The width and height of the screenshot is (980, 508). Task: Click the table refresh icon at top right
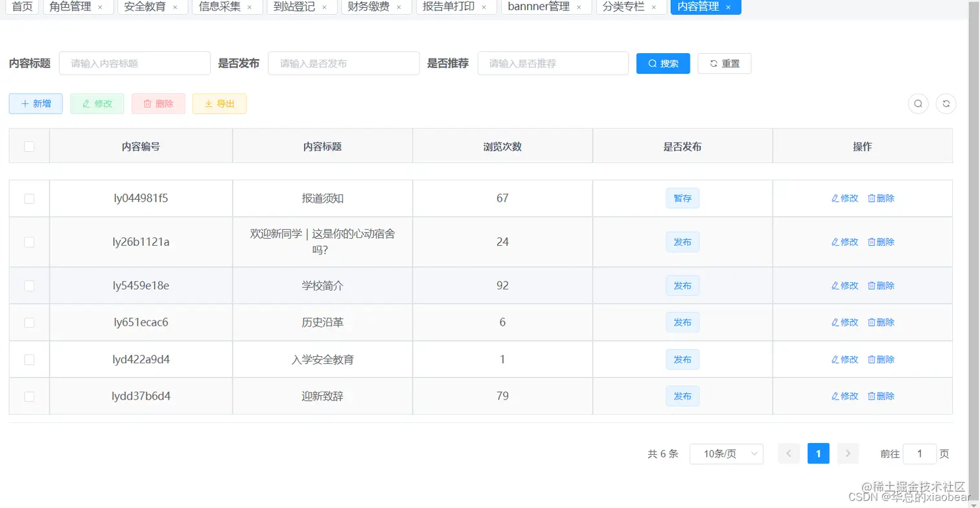[x=945, y=103]
